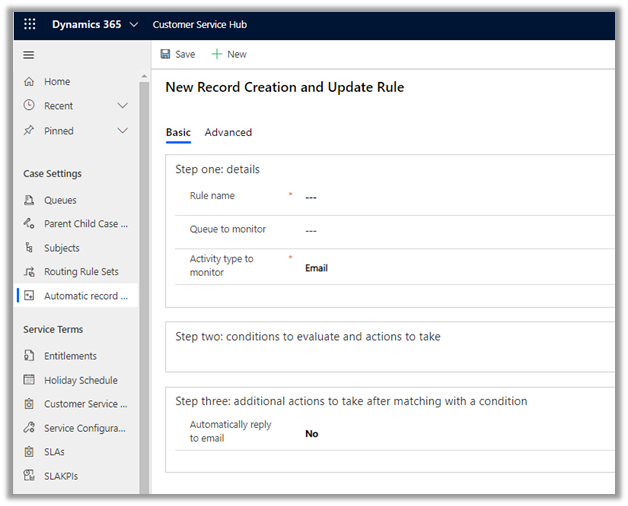This screenshot has width=628, height=506.
Task: Save the record creation rule
Action: pyautogui.click(x=177, y=54)
